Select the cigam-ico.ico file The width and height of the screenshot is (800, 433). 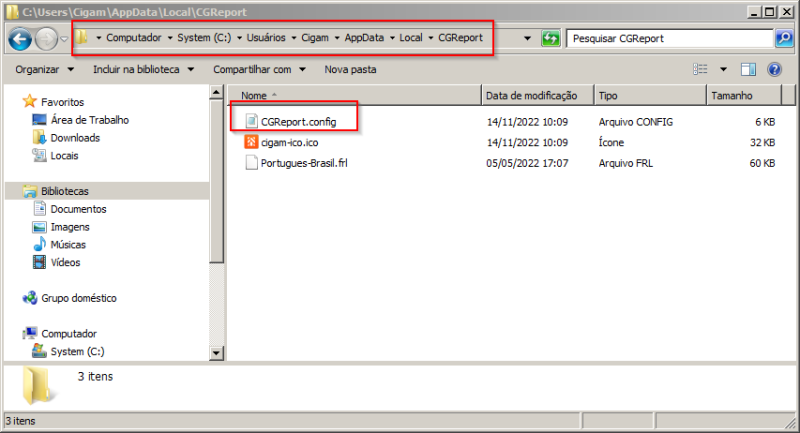(289, 142)
